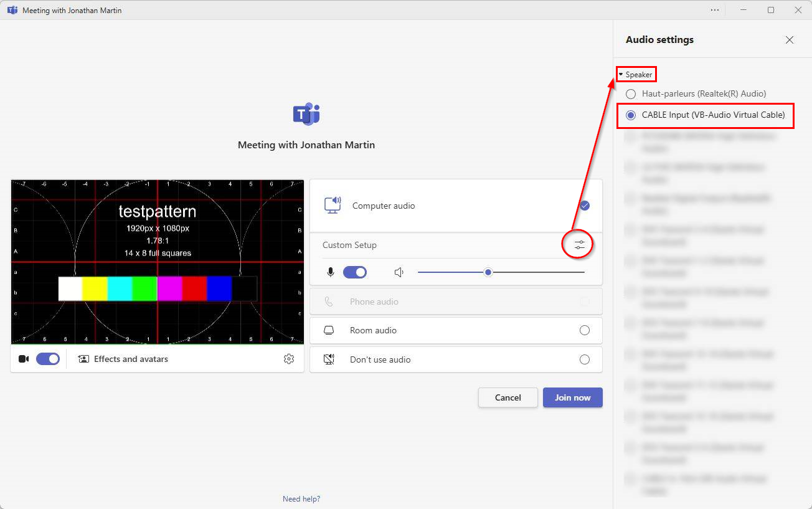Minimize the meeting window
Screen dimensions: 812x509
(744, 10)
